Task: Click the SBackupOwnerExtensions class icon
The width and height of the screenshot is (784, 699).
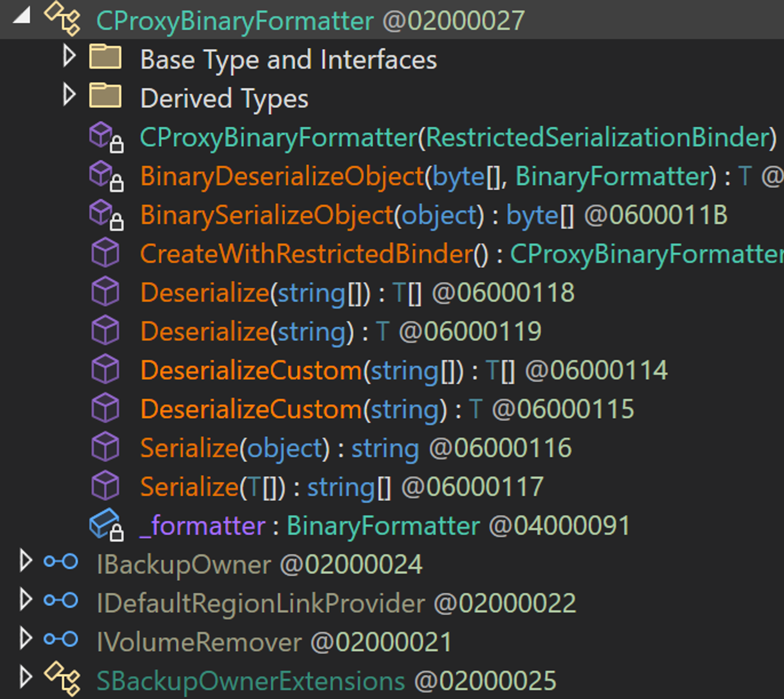Action: [62, 679]
